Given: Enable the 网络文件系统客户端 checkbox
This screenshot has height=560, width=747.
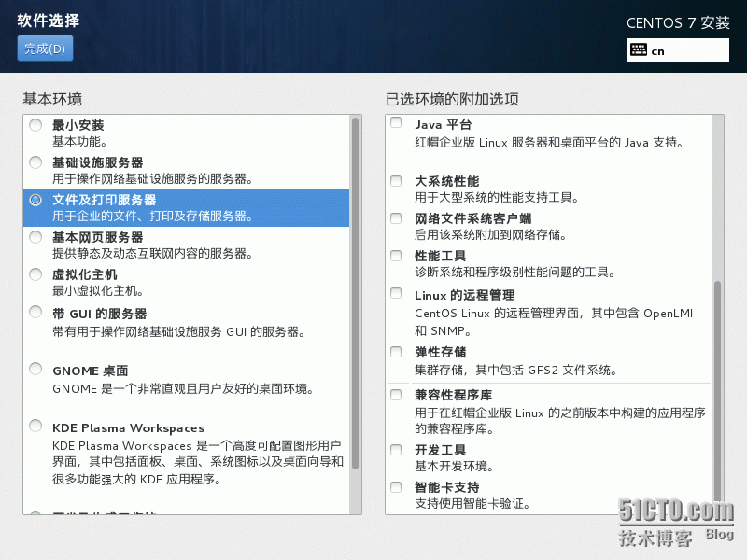Looking at the screenshot, I should pyautogui.click(x=396, y=218).
